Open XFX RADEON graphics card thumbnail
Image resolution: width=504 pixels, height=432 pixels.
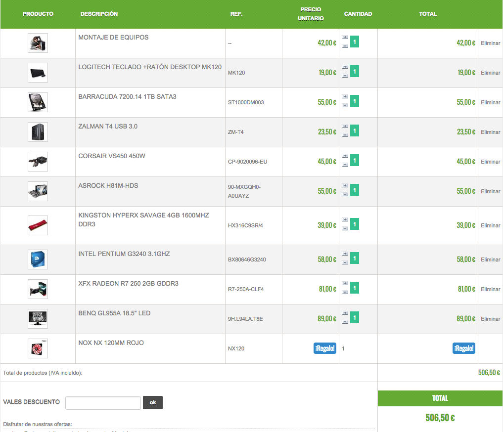coord(38,289)
